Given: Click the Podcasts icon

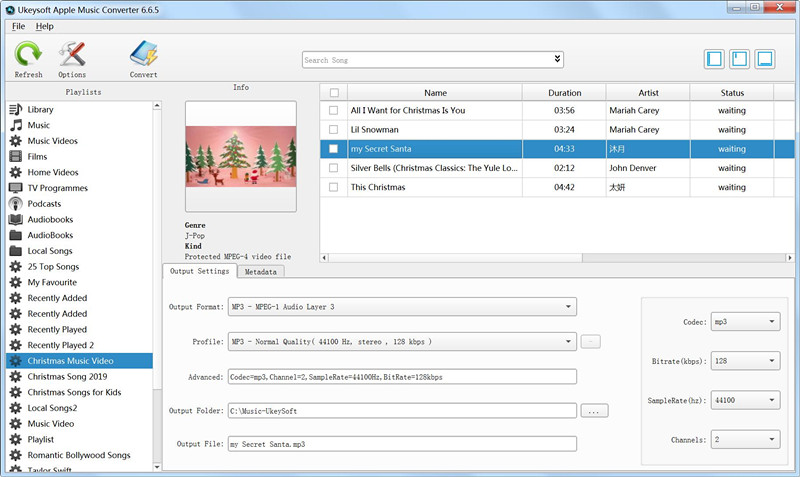Looking at the screenshot, I should point(16,204).
